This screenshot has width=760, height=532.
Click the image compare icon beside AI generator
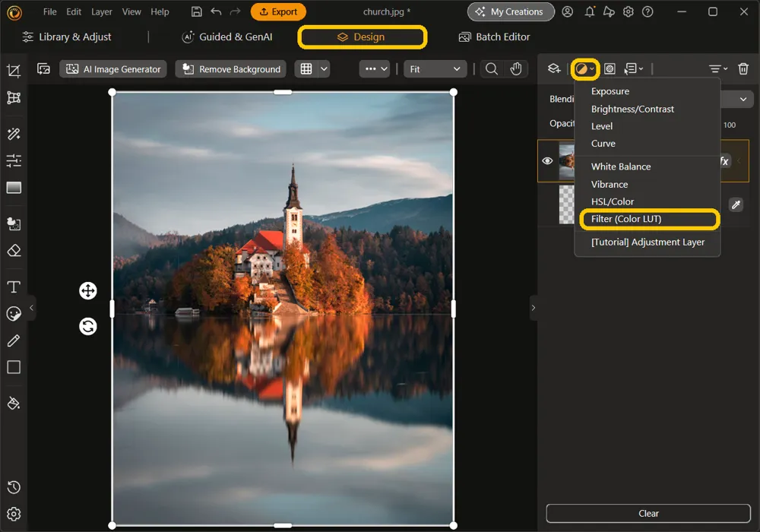[x=43, y=69]
